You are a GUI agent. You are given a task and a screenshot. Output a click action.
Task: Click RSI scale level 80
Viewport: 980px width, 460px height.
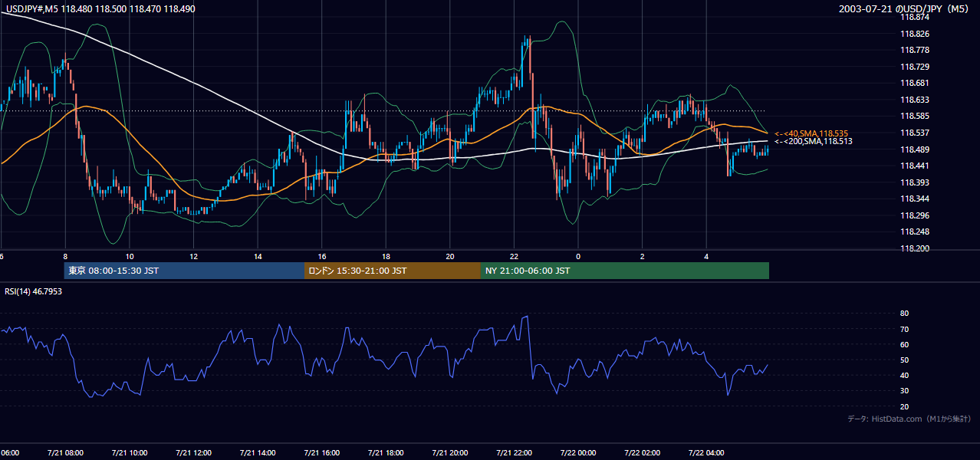point(904,314)
